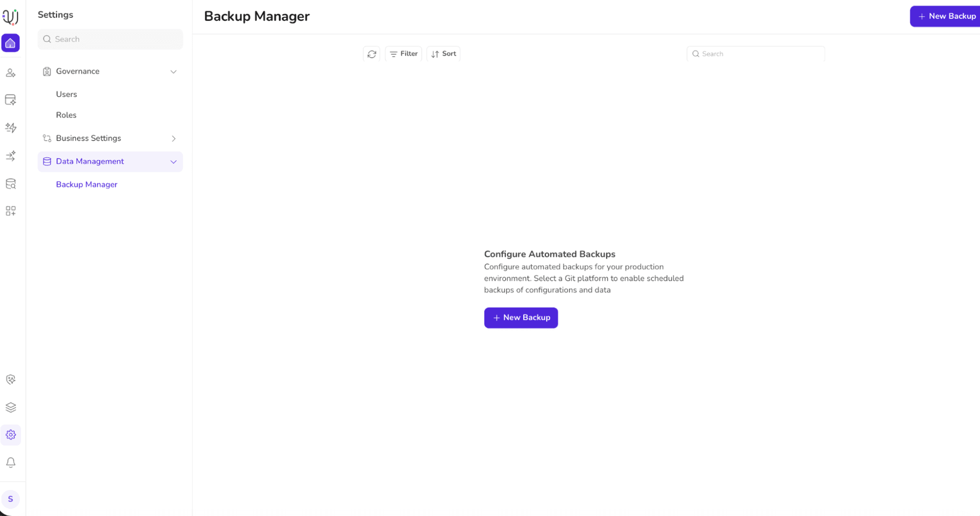Click the Settings search field

pyautogui.click(x=110, y=39)
